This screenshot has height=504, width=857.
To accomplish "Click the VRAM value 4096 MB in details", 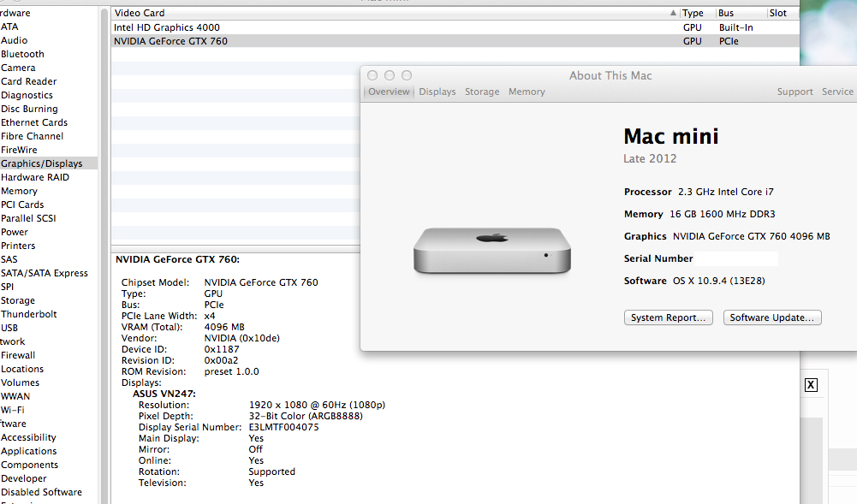I will click(224, 327).
